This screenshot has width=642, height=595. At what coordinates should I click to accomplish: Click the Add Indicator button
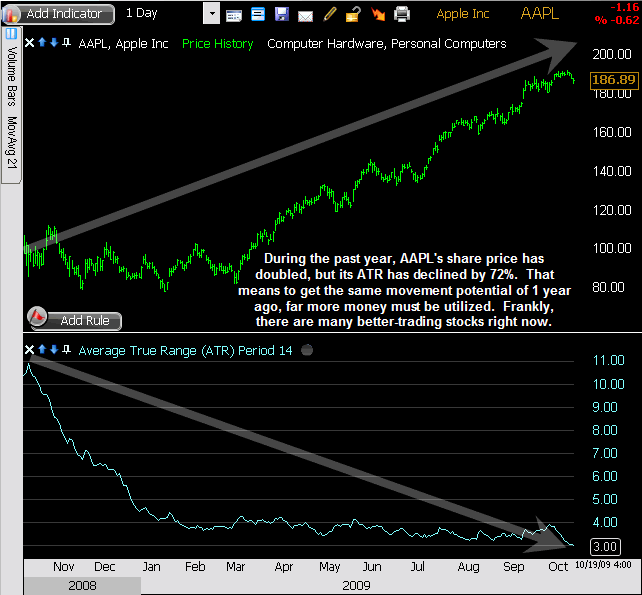58,14
